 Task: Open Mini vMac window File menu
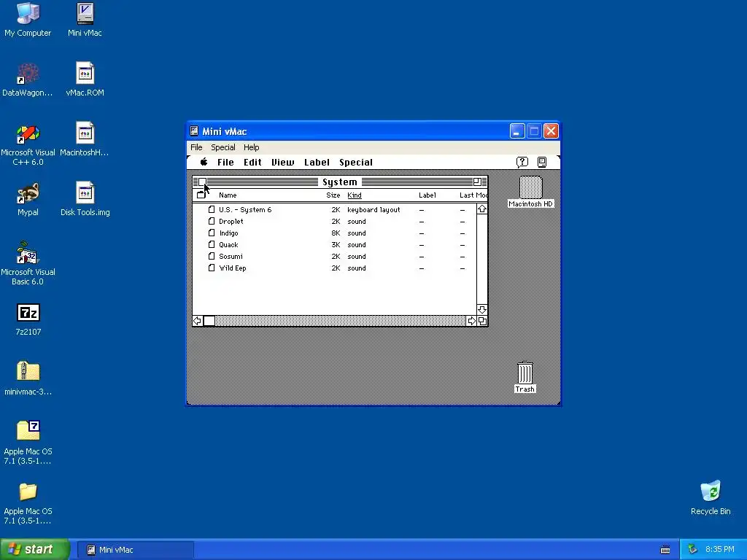point(196,147)
